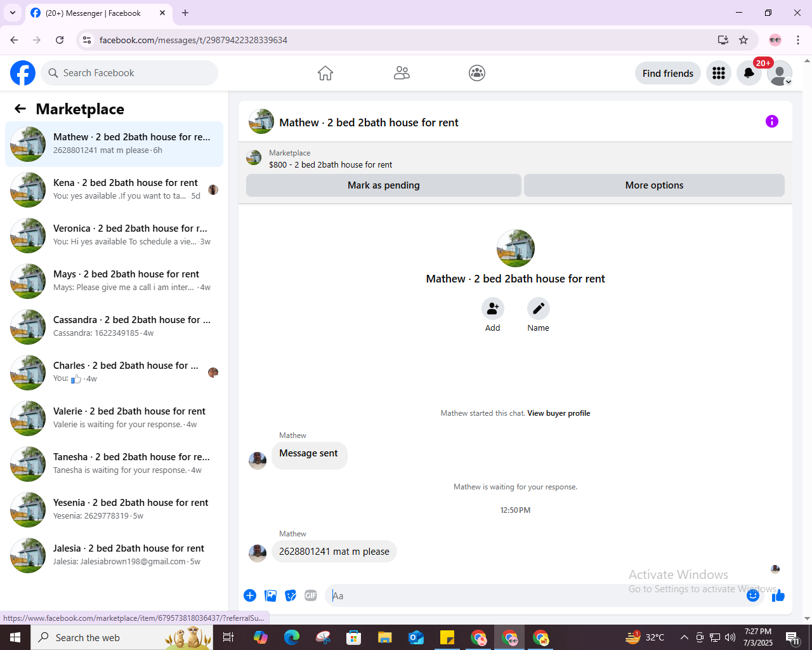Viewport: 812px width, 650px height.
Task: Choose a sticker icon in composer
Action: tap(291, 595)
